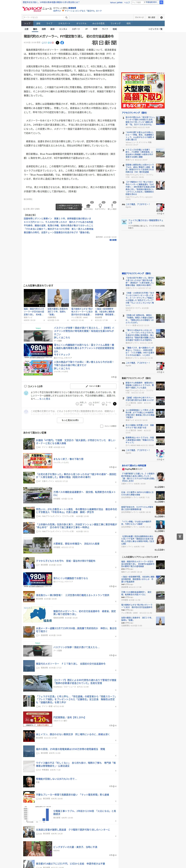186x868 pixels.
Task: Click the search magnifier beside the keyword field
Action: (66, 18)
